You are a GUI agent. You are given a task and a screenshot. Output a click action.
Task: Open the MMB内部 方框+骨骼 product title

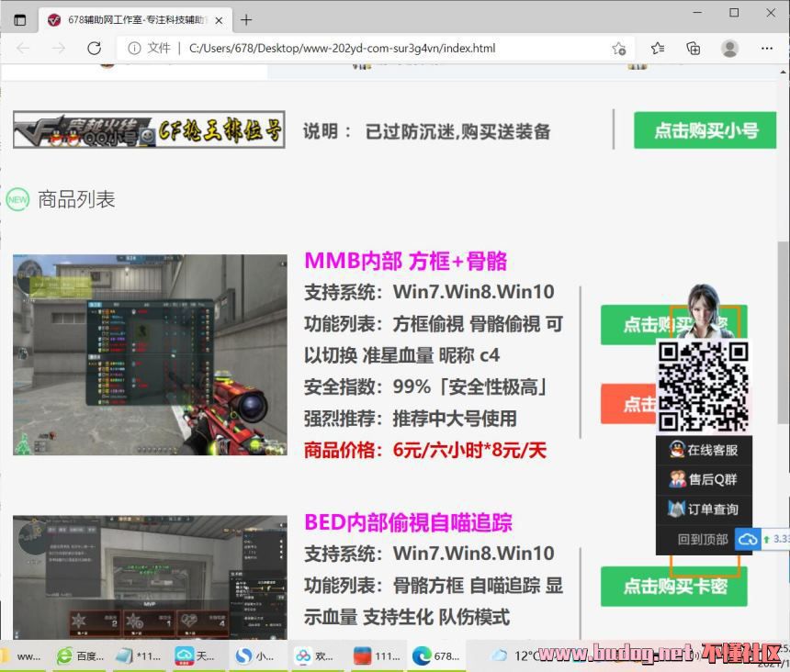(x=406, y=262)
